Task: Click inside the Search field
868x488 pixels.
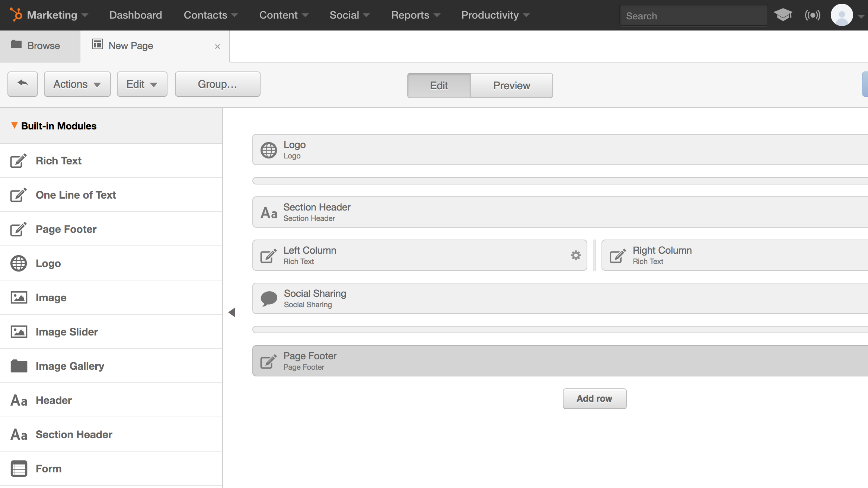Action: tap(693, 15)
